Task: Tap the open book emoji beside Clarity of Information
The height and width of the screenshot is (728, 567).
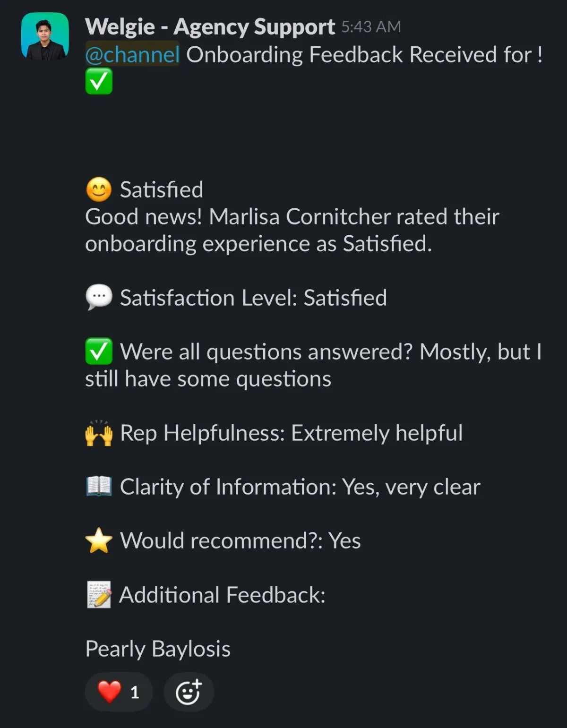Action: coord(99,487)
